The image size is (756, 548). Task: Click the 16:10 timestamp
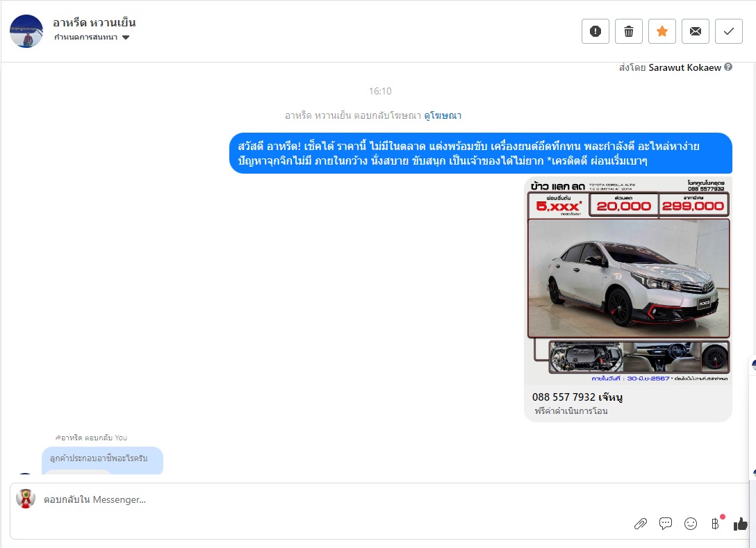pos(380,91)
